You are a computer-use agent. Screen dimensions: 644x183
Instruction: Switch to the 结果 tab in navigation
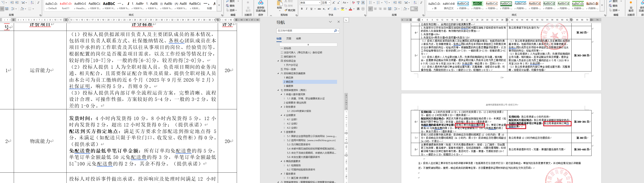point(298,38)
